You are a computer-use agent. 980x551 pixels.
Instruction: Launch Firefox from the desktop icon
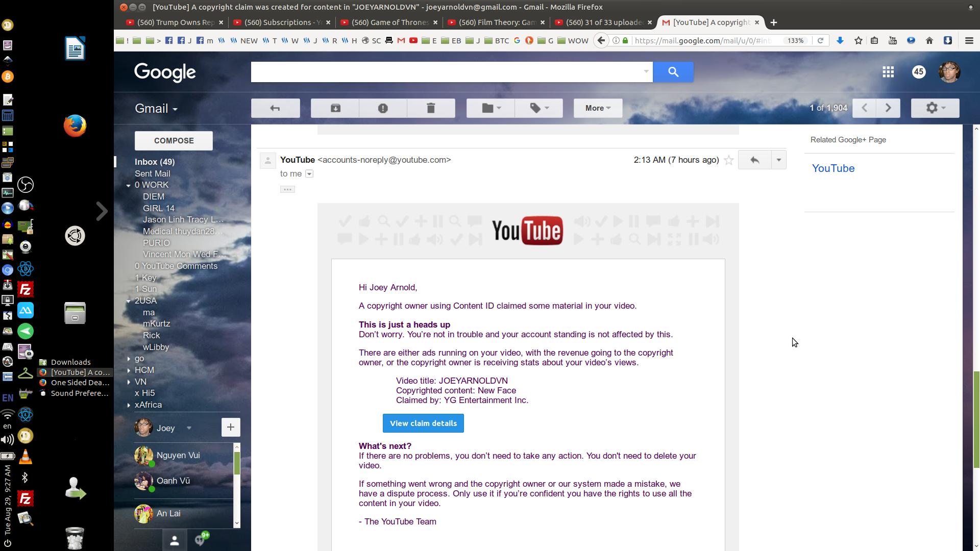(x=75, y=126)
